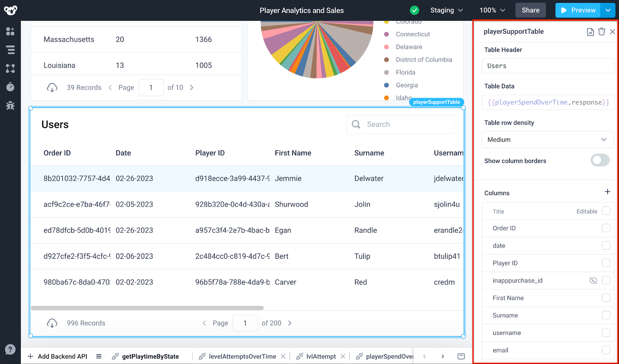Switch to the getPlaytimeByState query tab
619x364 pixels.
(150, 356)
